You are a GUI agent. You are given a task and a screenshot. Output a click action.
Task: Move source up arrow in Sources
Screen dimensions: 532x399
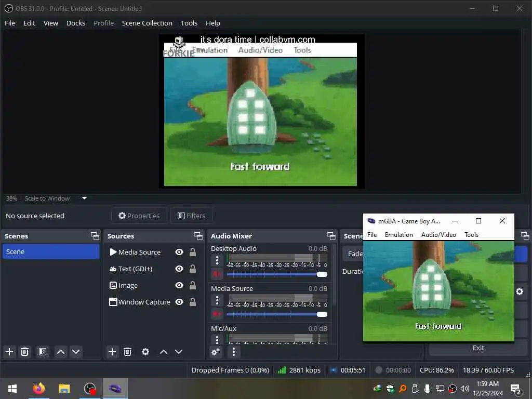coord(164,352)
